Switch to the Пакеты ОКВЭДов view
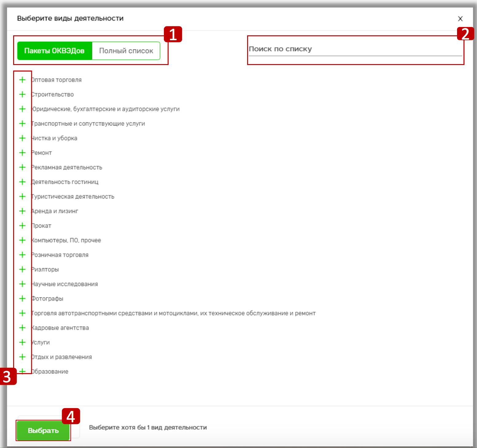Viewport: 477px width, 448px height. 54,51
